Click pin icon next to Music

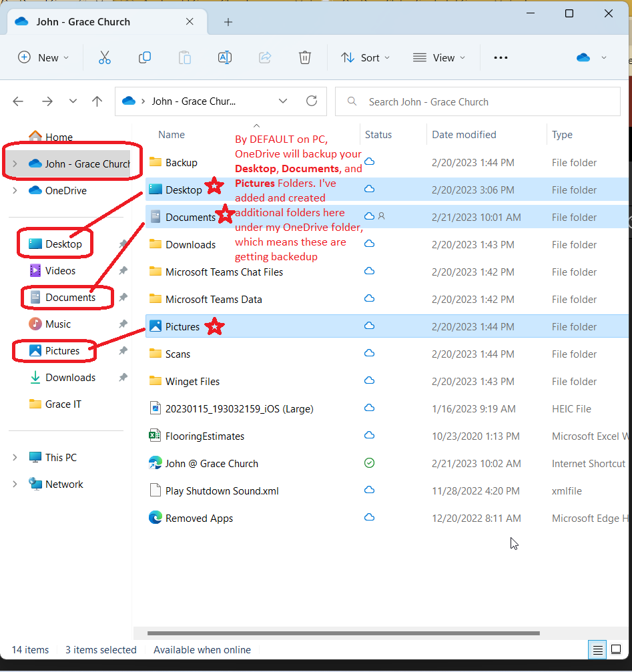click(x=123, y=324)
